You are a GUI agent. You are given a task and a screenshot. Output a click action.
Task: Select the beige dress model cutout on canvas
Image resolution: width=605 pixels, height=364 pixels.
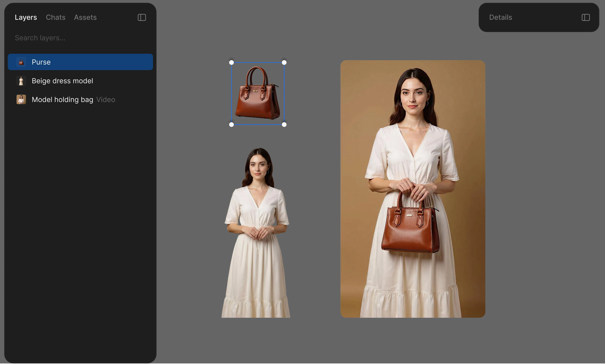tap(256, 233)
